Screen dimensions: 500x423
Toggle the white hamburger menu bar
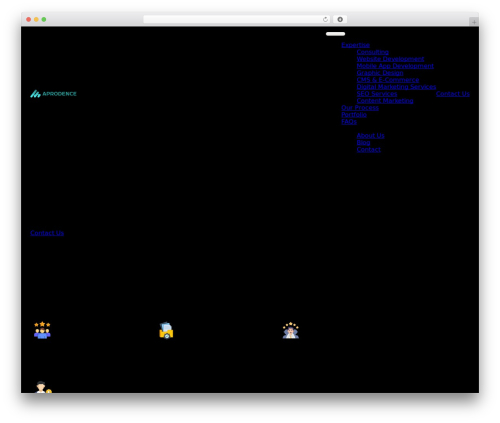pos(335,34)
